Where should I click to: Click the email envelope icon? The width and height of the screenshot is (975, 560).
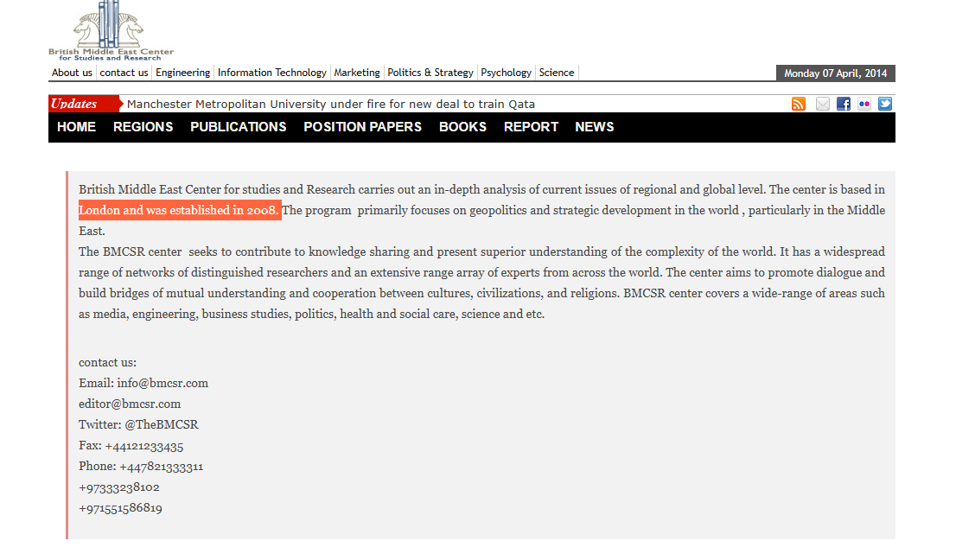tap(823, 104)
